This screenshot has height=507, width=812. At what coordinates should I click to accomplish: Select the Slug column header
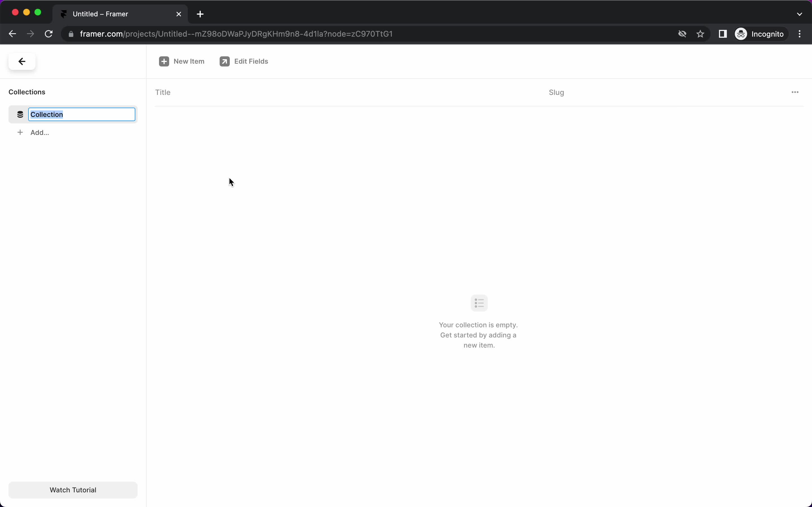click(557, 92)
